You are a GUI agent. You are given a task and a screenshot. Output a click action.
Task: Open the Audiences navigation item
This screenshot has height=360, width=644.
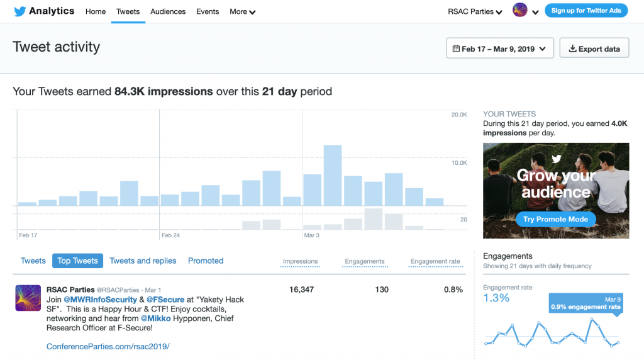coord(168,11)
